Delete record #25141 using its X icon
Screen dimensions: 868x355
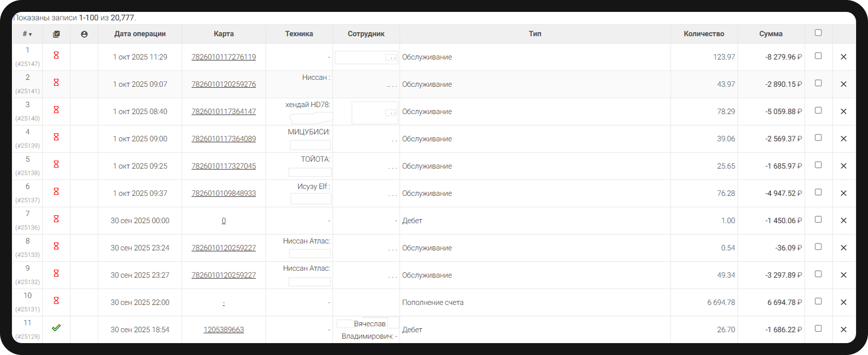(843, 84)
